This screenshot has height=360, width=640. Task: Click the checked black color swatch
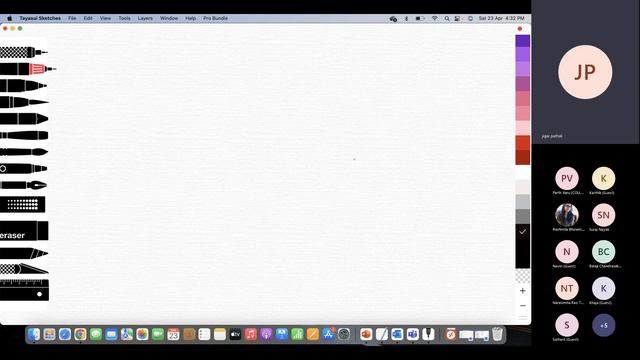pos(522,231)
